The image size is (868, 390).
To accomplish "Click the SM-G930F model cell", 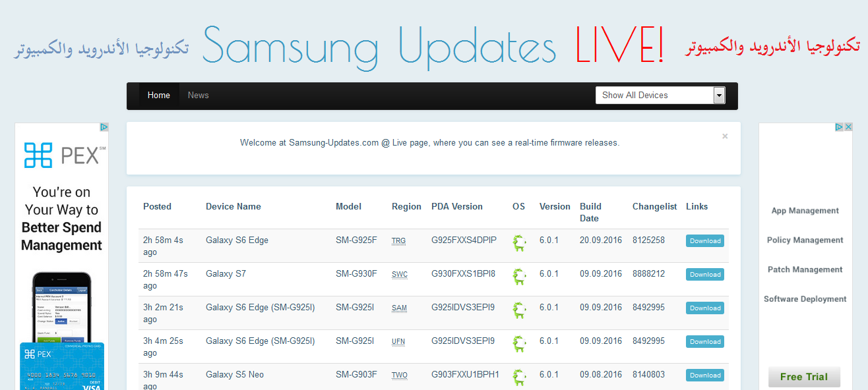I will coord(356,273).
